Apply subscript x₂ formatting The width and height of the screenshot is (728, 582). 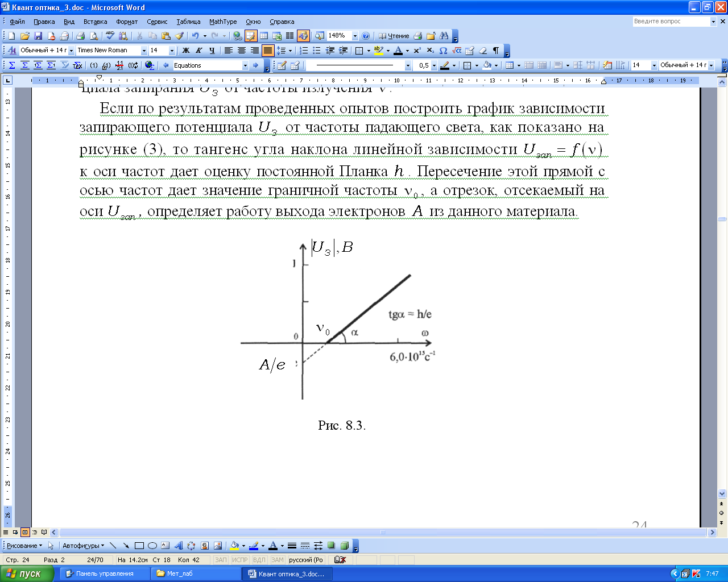(430, 51)
